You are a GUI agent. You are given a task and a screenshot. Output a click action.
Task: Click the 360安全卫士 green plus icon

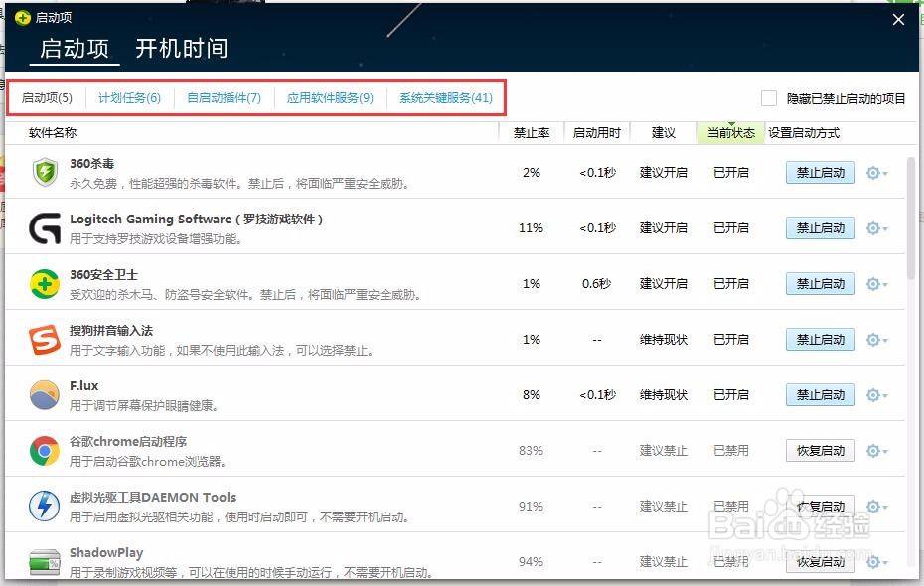[x=45, y=284]
